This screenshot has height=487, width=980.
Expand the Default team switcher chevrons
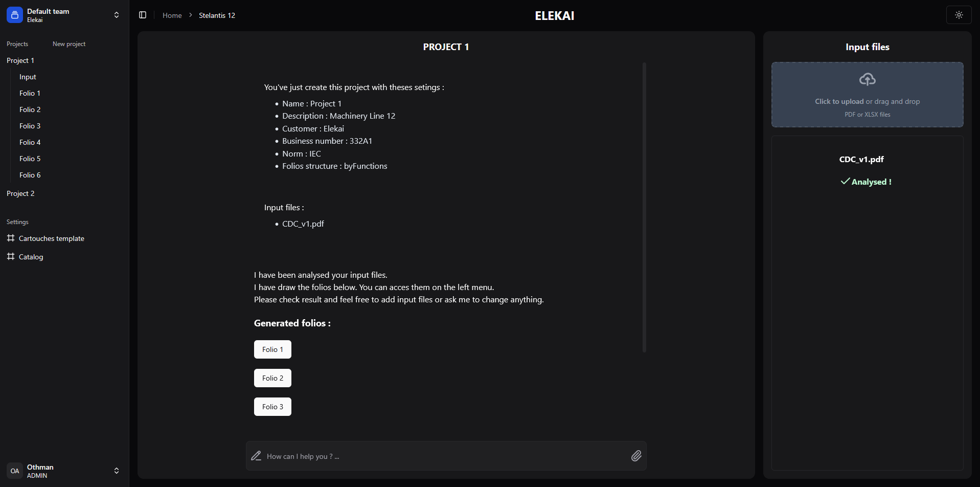(x=117, y=15)
